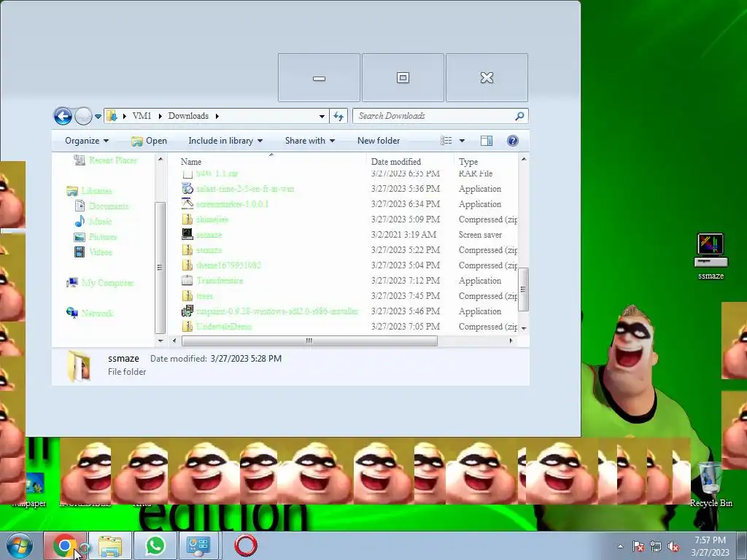The width and height of the screenshot is (747, 560).
Task: Select the tuxpaint installer application file
Action: point(276,311)
